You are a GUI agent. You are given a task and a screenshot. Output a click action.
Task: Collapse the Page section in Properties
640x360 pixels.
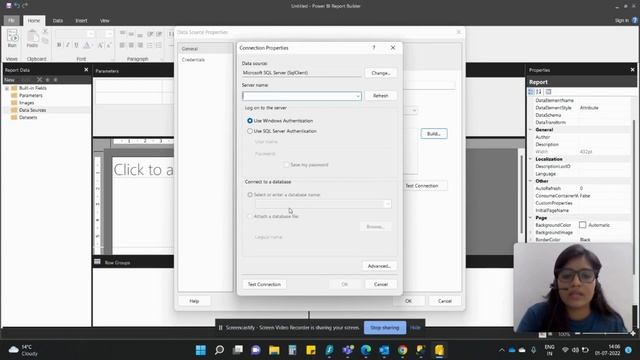point(531,218)
